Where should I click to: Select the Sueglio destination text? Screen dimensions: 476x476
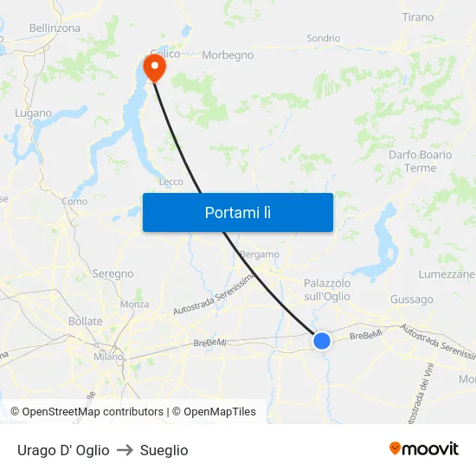(x=164, y=450)
